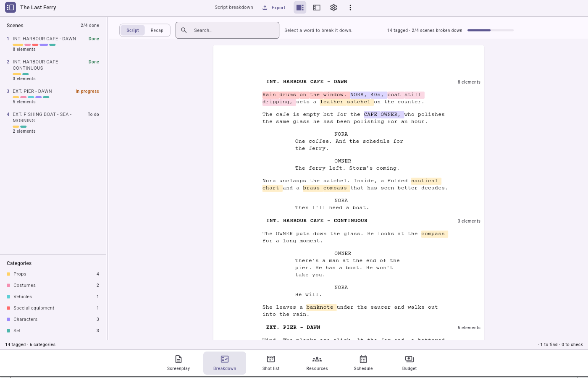This screenshot has height=378, width=588.
Task: Open settings with the gear icon
Action: coord(333,8)
